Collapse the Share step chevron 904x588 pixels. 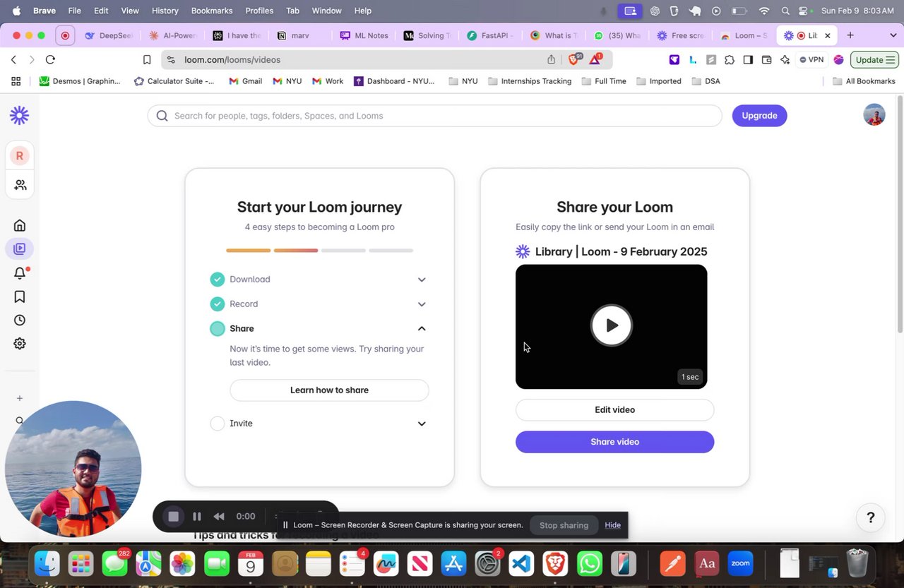click(422, 329)
